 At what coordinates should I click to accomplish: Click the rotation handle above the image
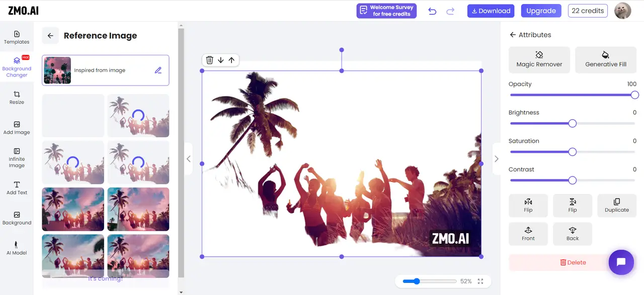click(342, 50)
